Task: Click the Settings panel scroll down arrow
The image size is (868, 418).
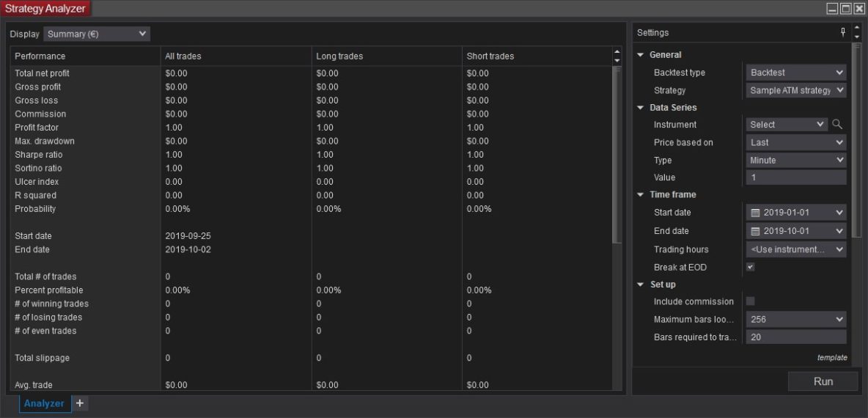Action: tap(857, 37)
